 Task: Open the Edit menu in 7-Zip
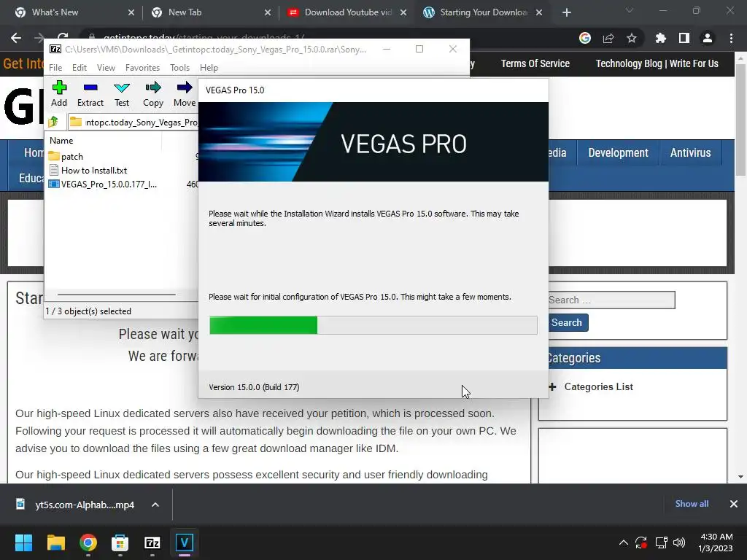79,68
